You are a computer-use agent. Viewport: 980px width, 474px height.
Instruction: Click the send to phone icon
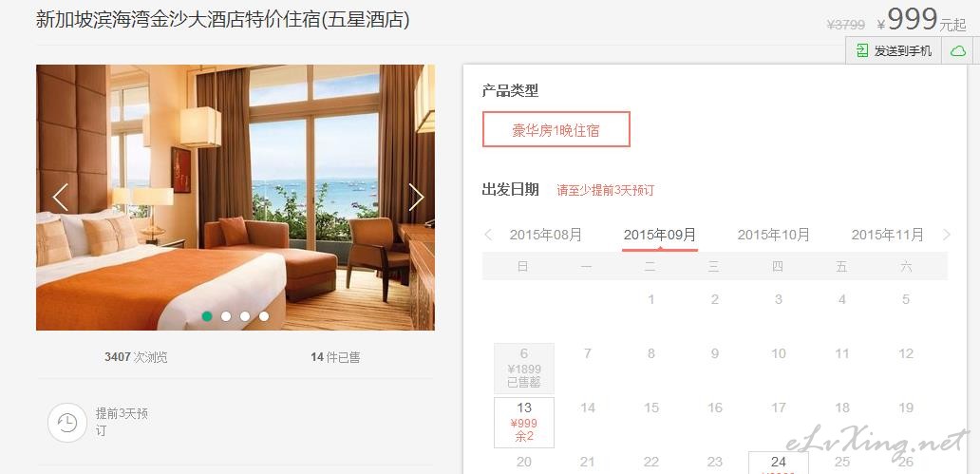click(862, 50)
